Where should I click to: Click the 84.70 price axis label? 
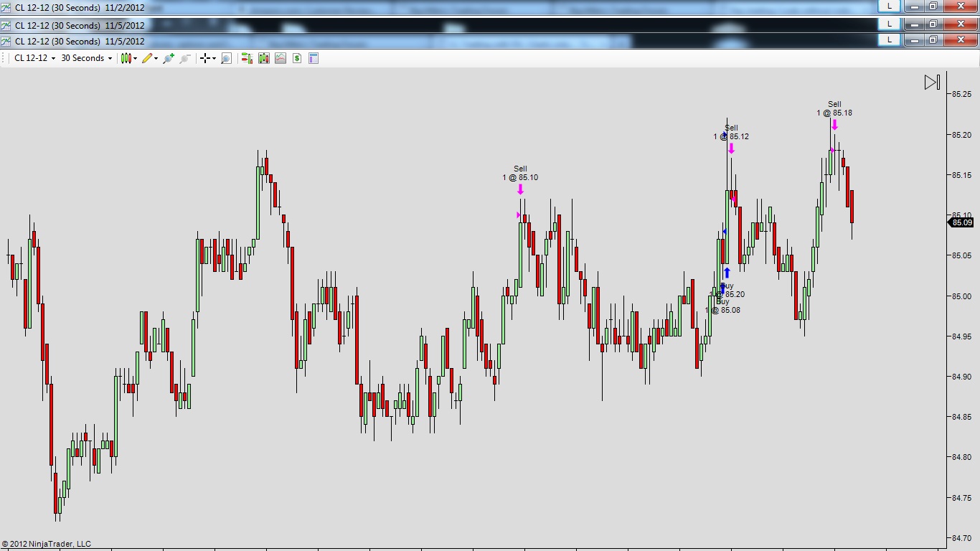coord(962,537)
